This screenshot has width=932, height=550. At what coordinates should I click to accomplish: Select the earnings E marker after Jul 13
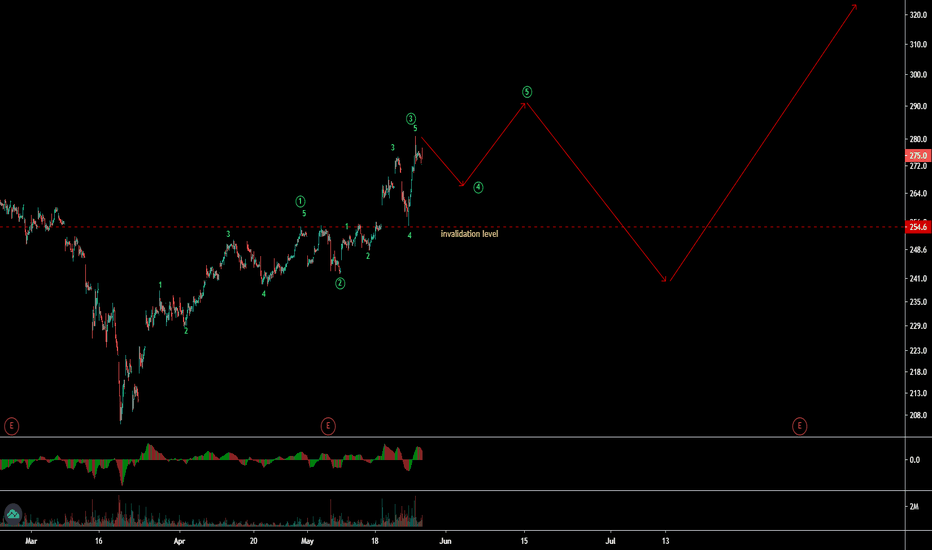pyautogui.click(x=799, y=426)
